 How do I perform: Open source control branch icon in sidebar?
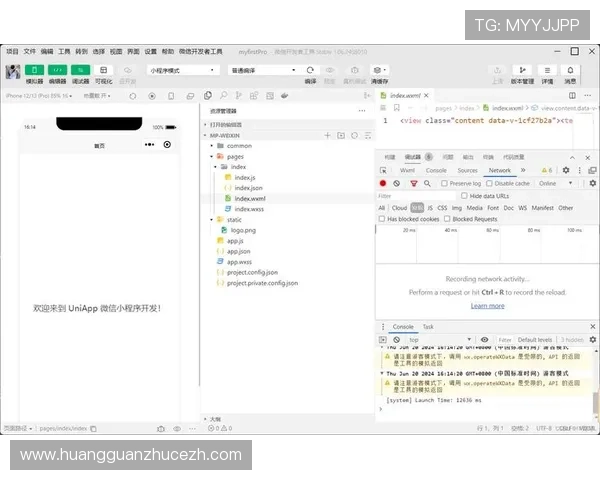[x=238, y=96]
